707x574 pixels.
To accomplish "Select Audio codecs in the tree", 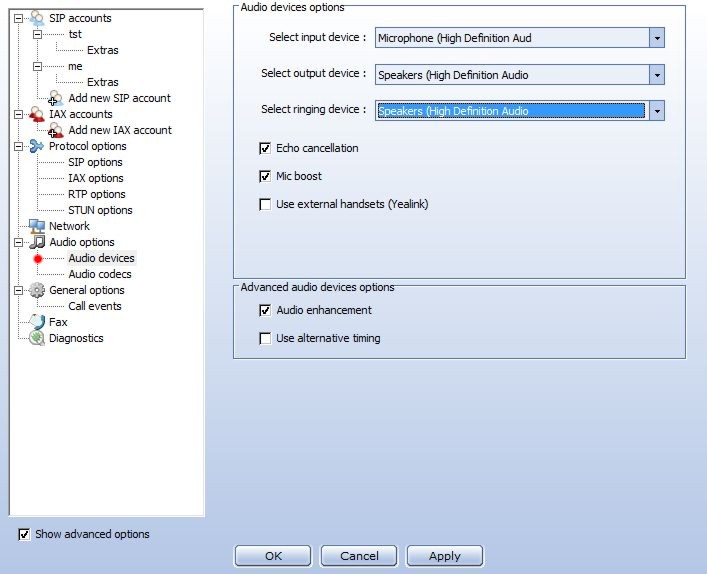I will (x=99, y=274).
